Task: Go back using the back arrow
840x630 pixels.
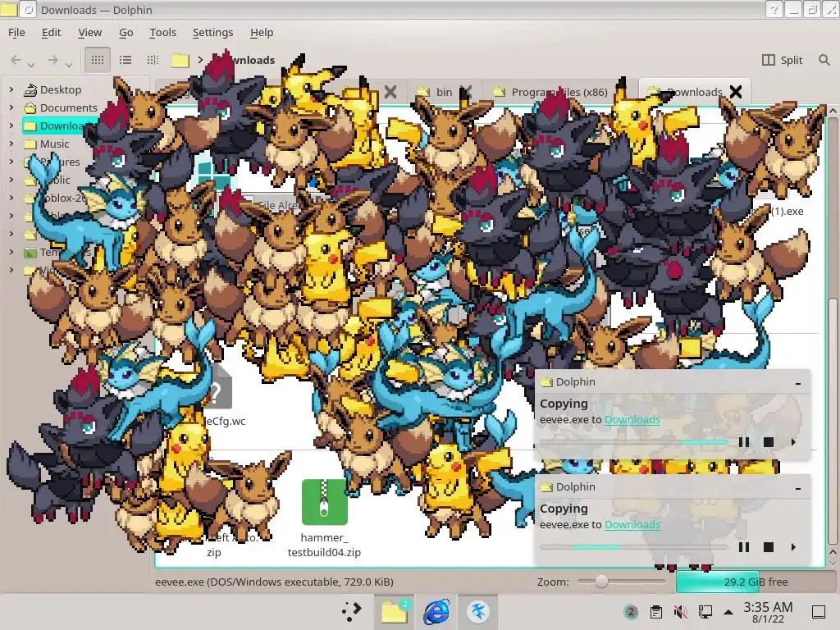Action: coord(16,60)
